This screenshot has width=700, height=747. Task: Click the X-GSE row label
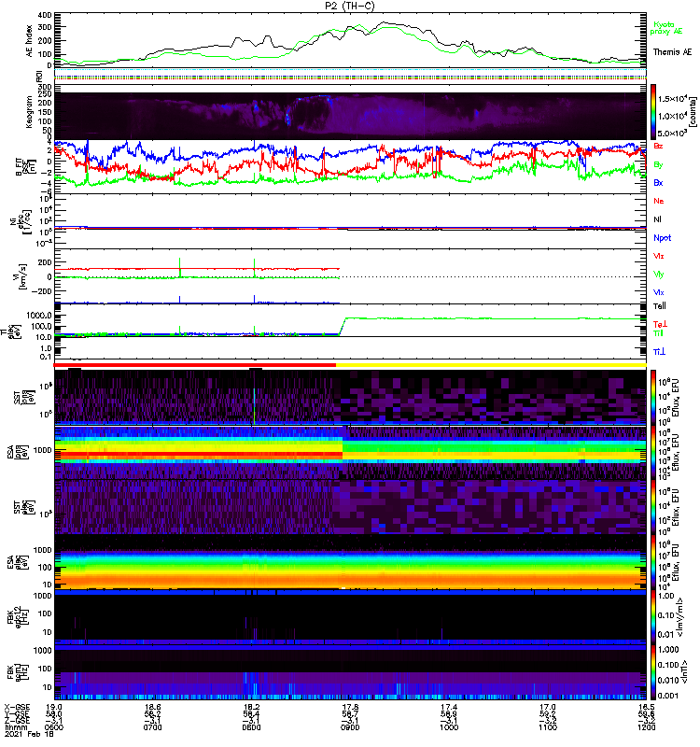click(17, 707)
